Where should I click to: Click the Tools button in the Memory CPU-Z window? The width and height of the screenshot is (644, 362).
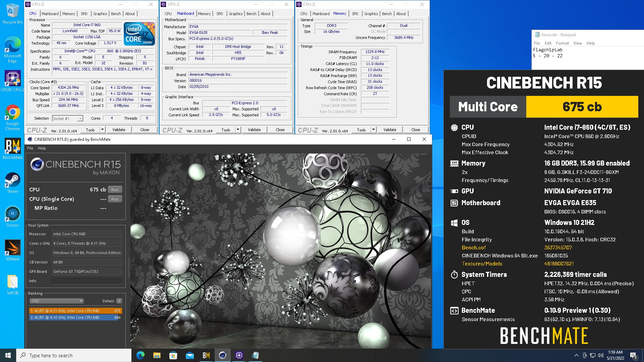click(x=361, y=130)
